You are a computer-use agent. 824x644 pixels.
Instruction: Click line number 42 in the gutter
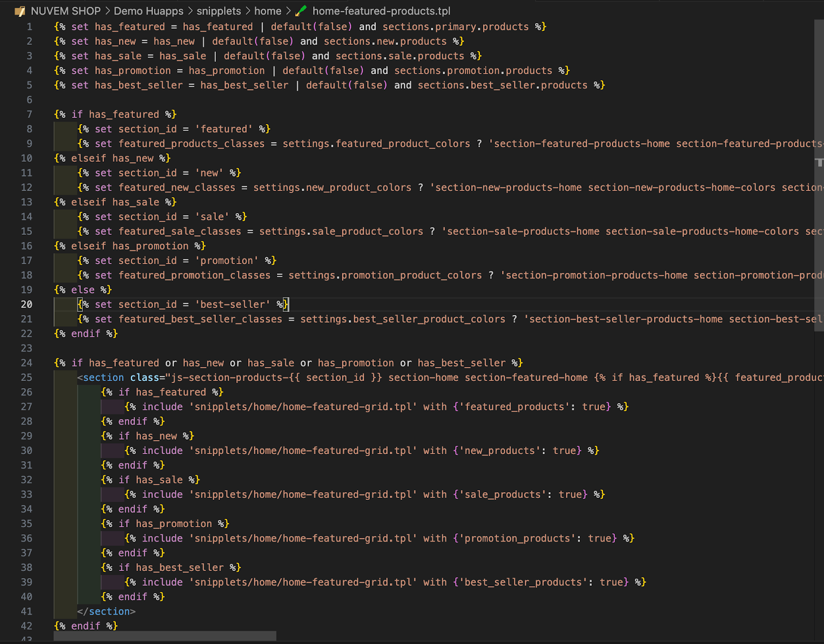[x=27, y=626]
